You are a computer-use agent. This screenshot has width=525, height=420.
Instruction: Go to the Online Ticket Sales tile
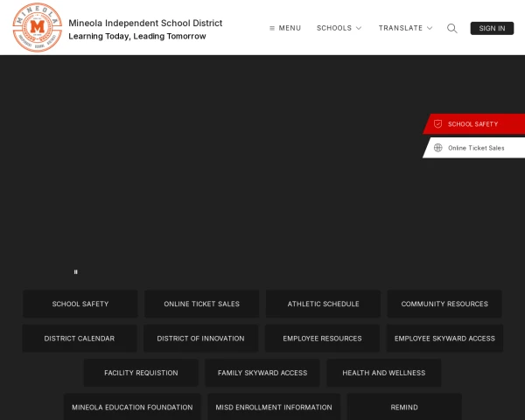click(201, 304)
